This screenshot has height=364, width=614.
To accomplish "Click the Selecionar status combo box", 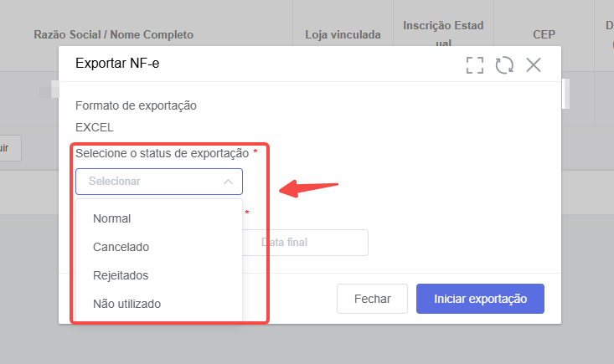I will tap(159, 182).
